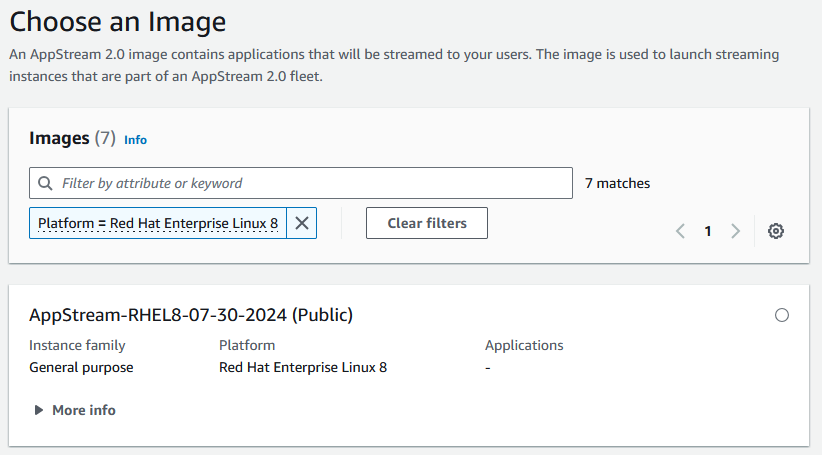Click the General purpose instance family value
Image resolution: width=822 pixels, height=455 pixels.
tap(81, 367)
